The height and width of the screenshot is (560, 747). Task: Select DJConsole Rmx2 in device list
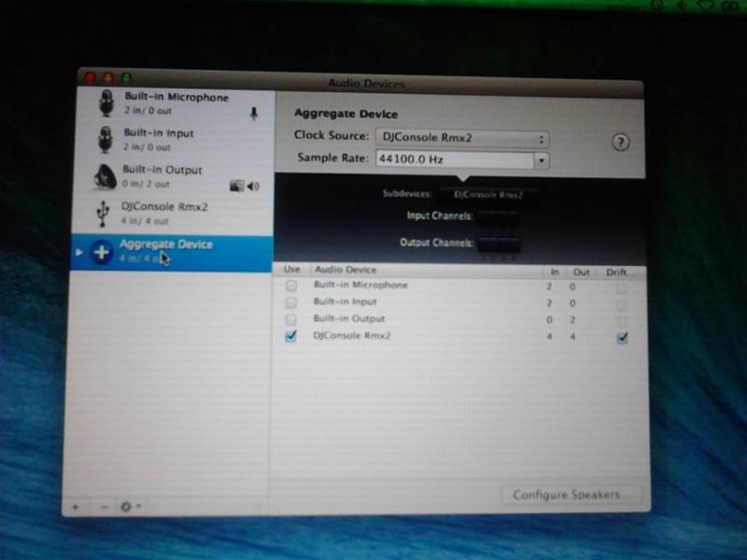(172, 214)
